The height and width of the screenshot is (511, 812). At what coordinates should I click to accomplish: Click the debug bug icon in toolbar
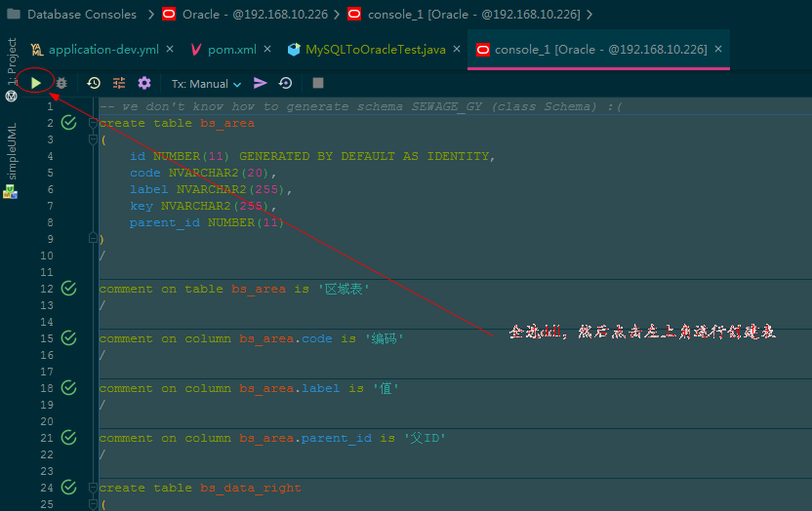(x=61, y=83)
